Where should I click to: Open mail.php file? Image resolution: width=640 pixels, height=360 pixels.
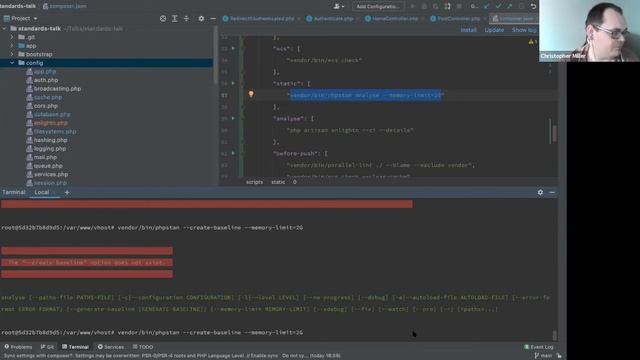pos(45,157)
